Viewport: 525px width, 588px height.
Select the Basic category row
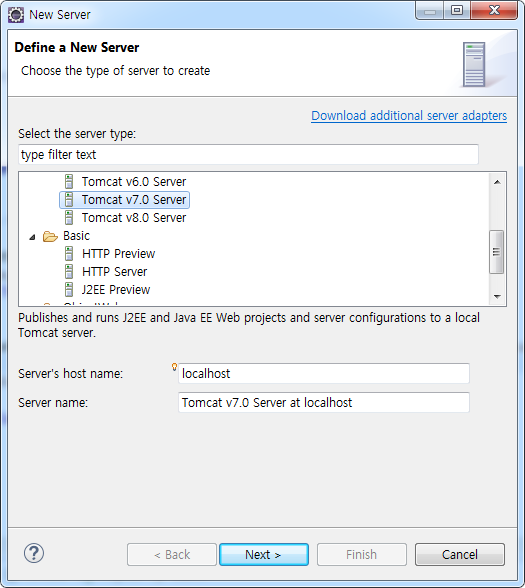click(76, 236)
